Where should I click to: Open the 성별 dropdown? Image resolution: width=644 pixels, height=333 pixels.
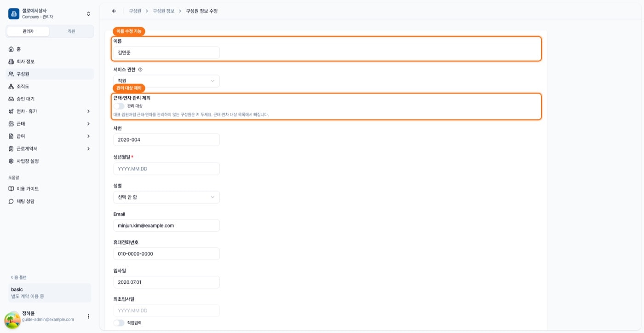[x=167, y=197]
